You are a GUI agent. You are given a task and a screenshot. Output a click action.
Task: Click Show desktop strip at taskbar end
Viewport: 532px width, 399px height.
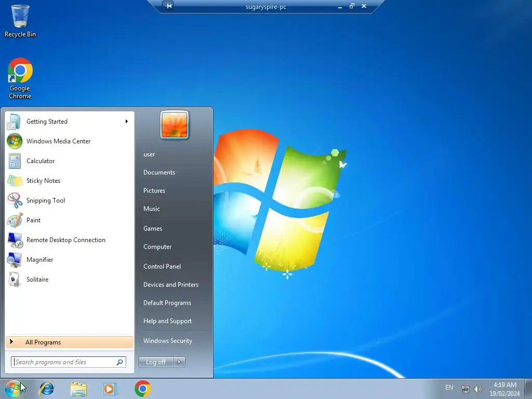click(528, 389)
